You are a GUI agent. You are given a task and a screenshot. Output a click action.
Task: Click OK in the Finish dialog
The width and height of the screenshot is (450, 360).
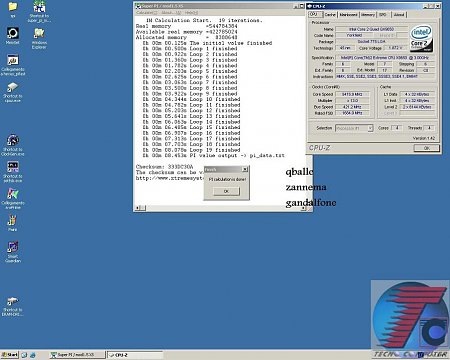click(226, 191)
